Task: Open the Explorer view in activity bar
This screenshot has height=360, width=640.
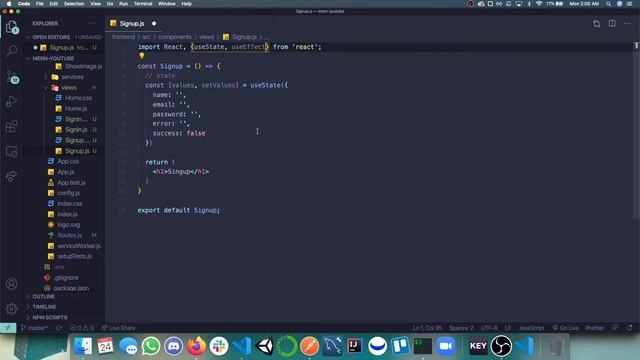Action: 12,27
